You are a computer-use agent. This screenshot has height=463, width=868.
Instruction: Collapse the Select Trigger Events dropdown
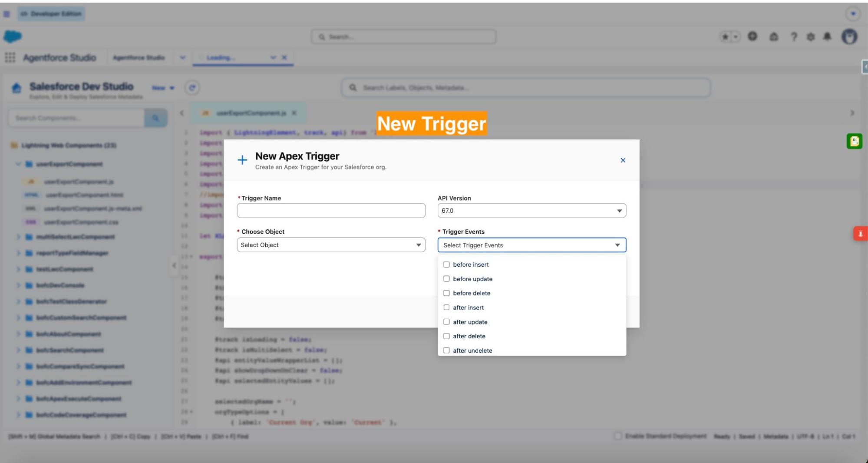tap(532, 245)
